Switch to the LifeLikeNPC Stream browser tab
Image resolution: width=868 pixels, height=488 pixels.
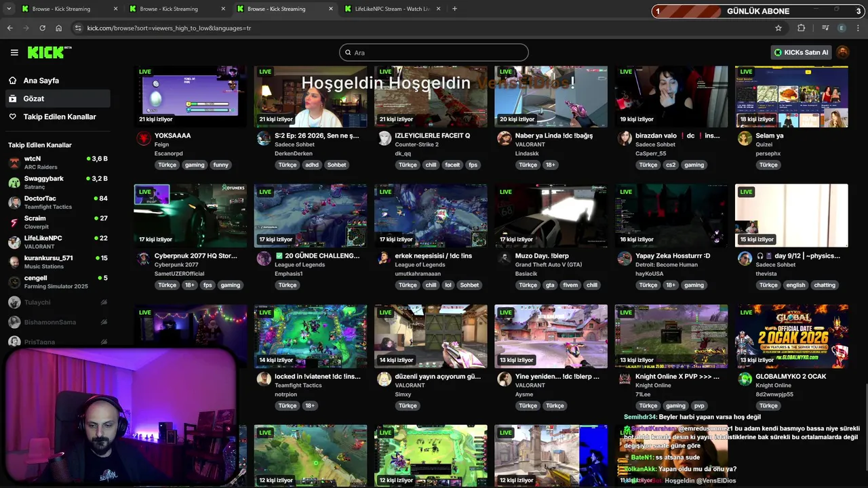coord(392,9)
